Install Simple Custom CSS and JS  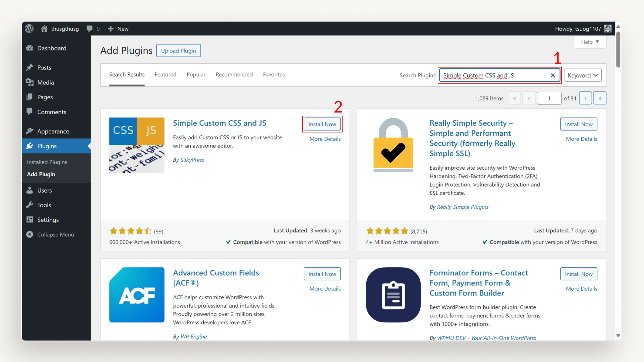pos(322,124)
